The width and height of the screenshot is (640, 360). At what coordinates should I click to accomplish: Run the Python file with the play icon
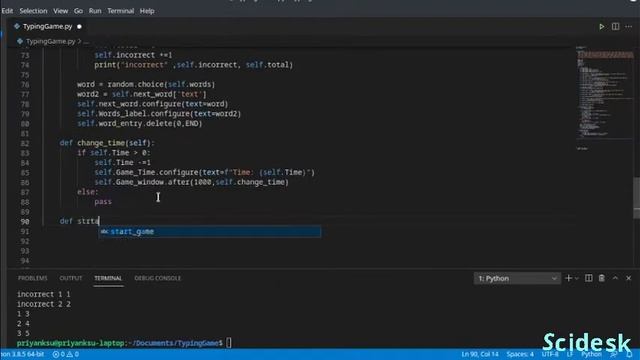click(x=601, y=27)
